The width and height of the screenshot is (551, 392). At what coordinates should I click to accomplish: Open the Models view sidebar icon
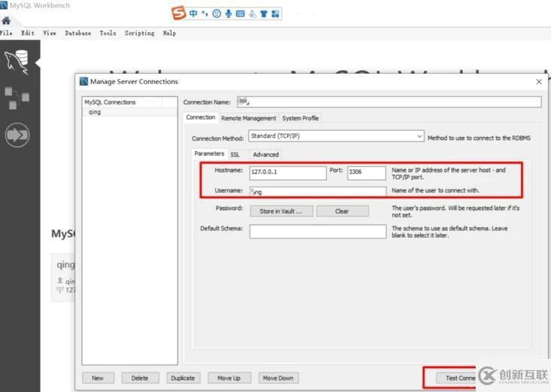[17, 98]
